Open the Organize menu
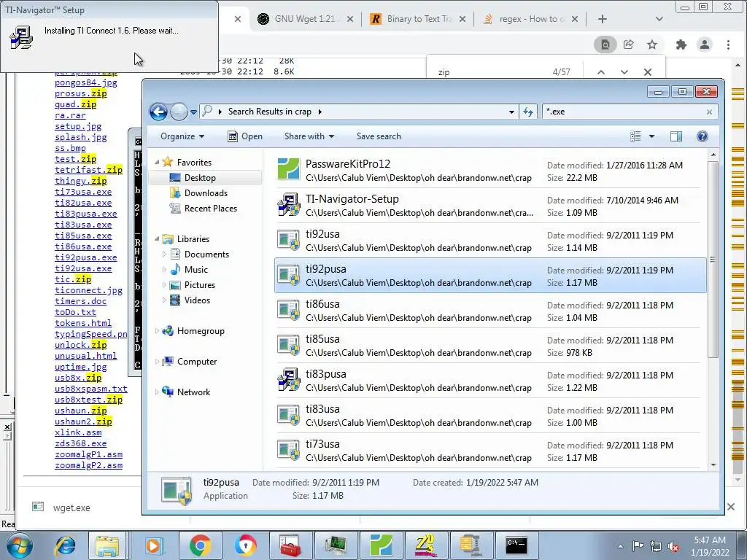 (182, 136)
